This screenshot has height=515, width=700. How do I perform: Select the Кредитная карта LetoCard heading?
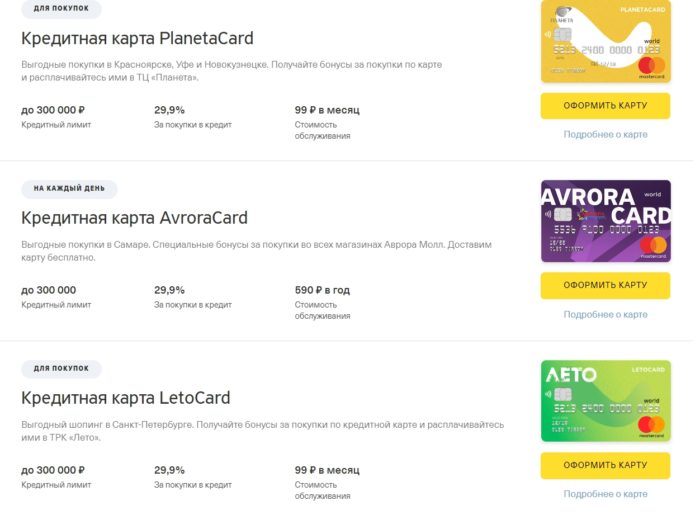[125, 398]
